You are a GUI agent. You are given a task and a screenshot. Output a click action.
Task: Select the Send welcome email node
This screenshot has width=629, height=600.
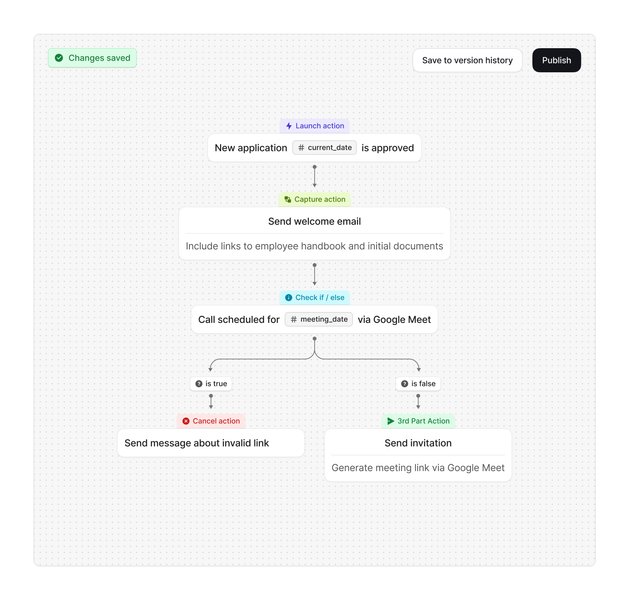tap(314, 233)
